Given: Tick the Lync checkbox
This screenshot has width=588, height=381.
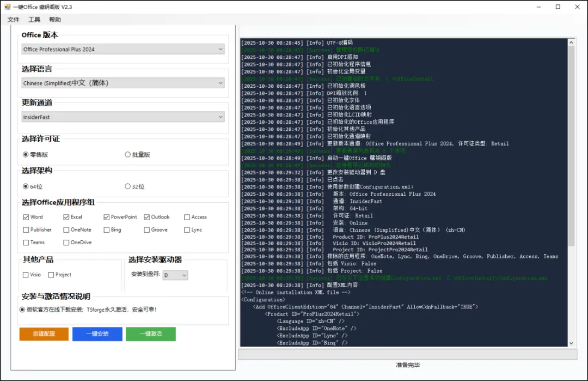Looking at the screenshot, I should (x=187, y=229).
